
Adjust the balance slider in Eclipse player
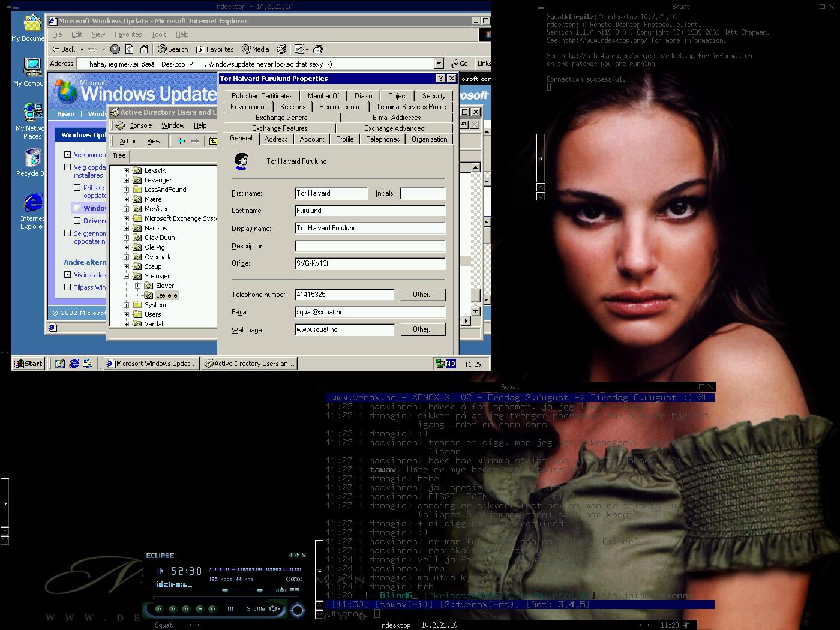[260, 590]
